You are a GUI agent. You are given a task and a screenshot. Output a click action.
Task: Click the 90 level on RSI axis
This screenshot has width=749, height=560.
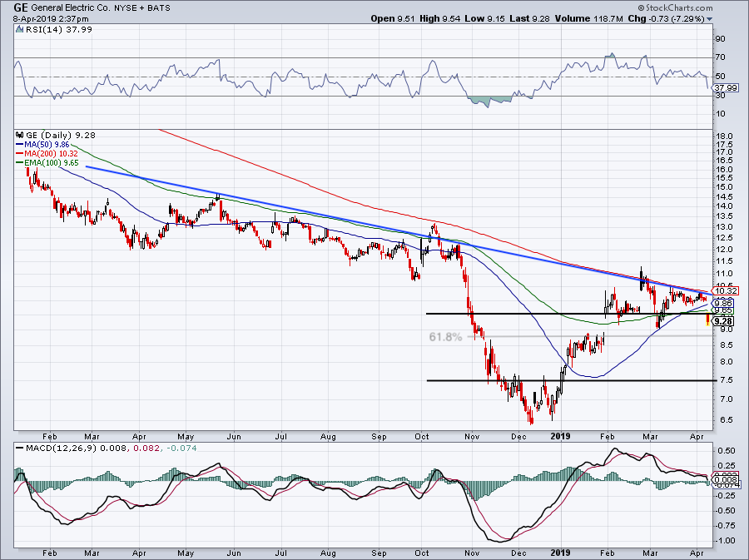721,39
